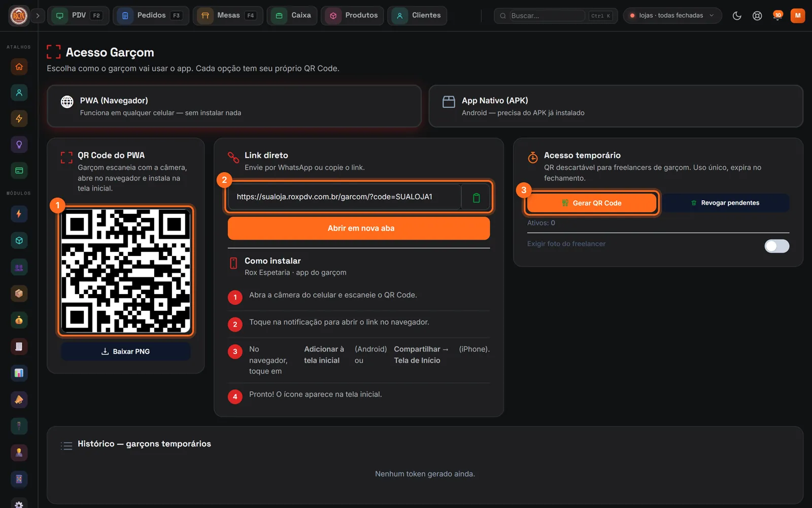Screen dimensions: 812x508
Task: Click the sidebar settings gear icon
Action: coord(19,504)
